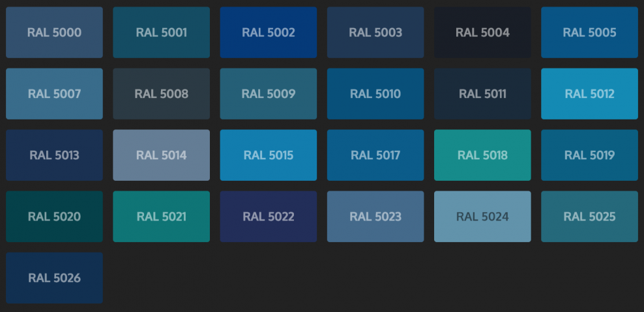Click the light blue RAL 5012 tile
644x312 pixels.
click(589, 94)
